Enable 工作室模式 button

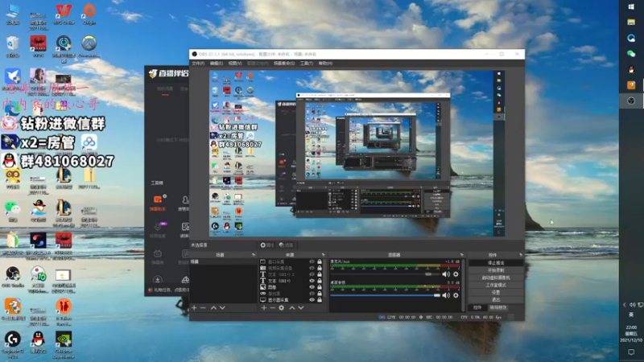click(x=496, y=285)
